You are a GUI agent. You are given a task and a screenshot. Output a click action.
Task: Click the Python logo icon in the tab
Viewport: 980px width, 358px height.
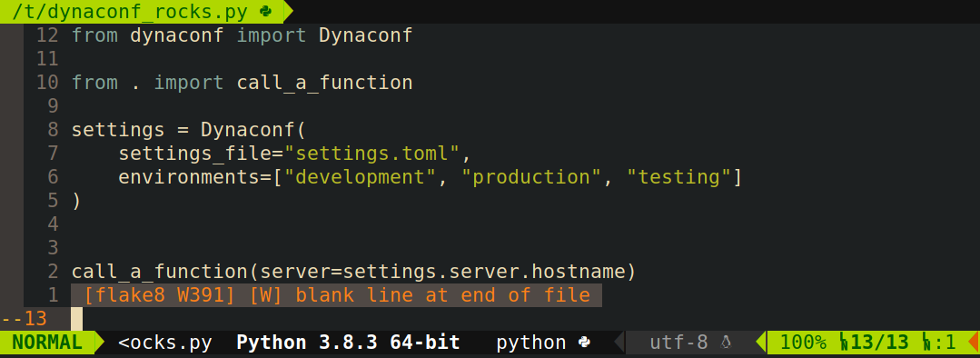[x=265, y=11]
